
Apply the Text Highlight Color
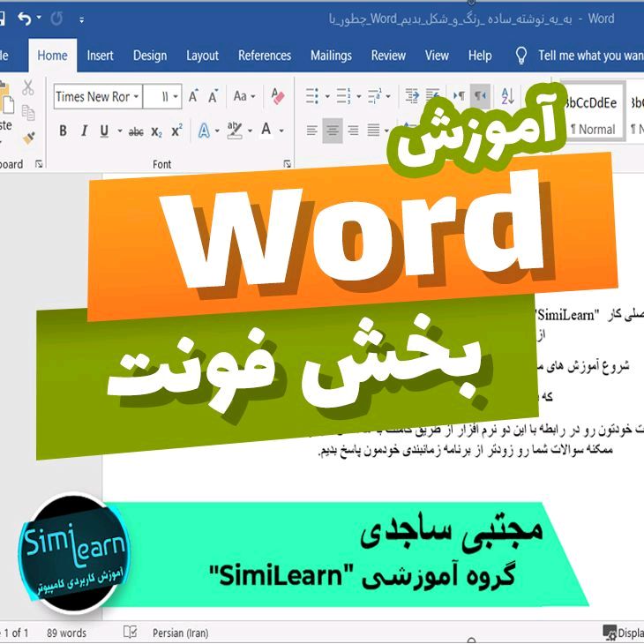235,131
